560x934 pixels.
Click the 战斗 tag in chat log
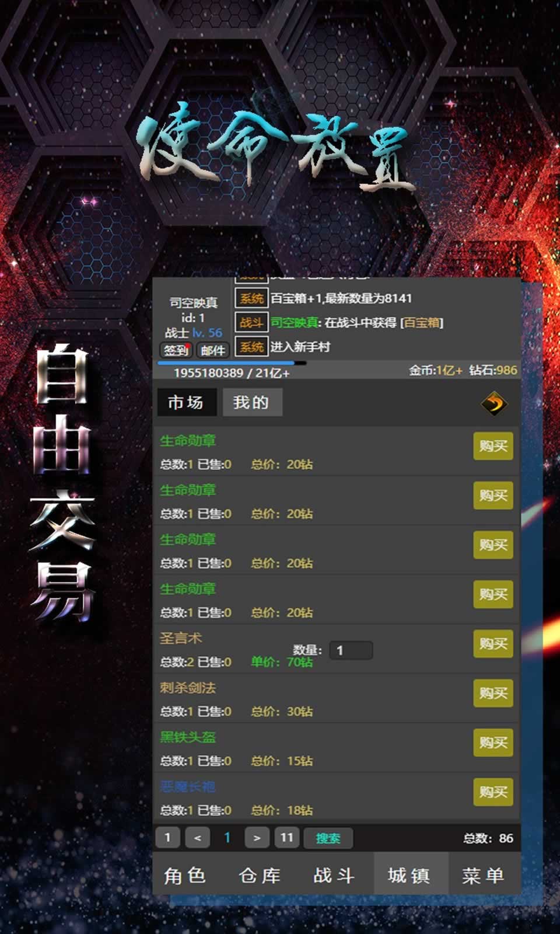[251, 322]
